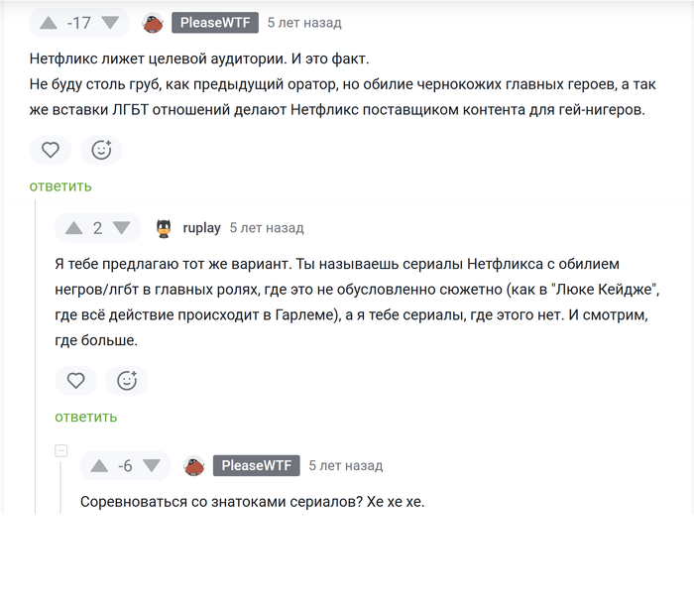Upvote the PleaseWTF reply rated -6
Image resolution: width=694 pixels, height=616 pixels.
99,465
